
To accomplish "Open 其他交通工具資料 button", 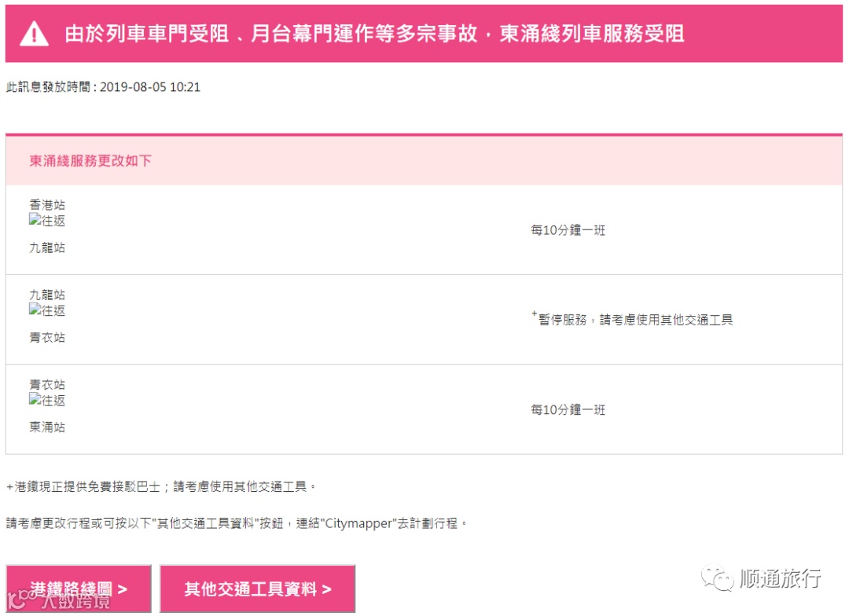I will tap(258, 589).
